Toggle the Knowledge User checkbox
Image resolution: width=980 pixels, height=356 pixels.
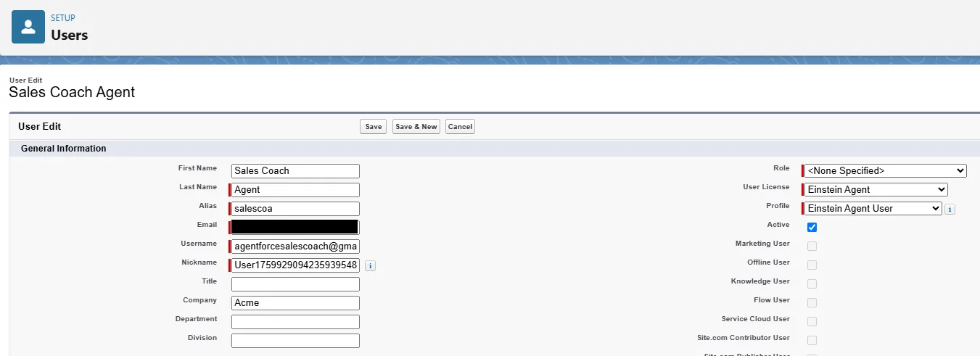[x=812, y=284]
